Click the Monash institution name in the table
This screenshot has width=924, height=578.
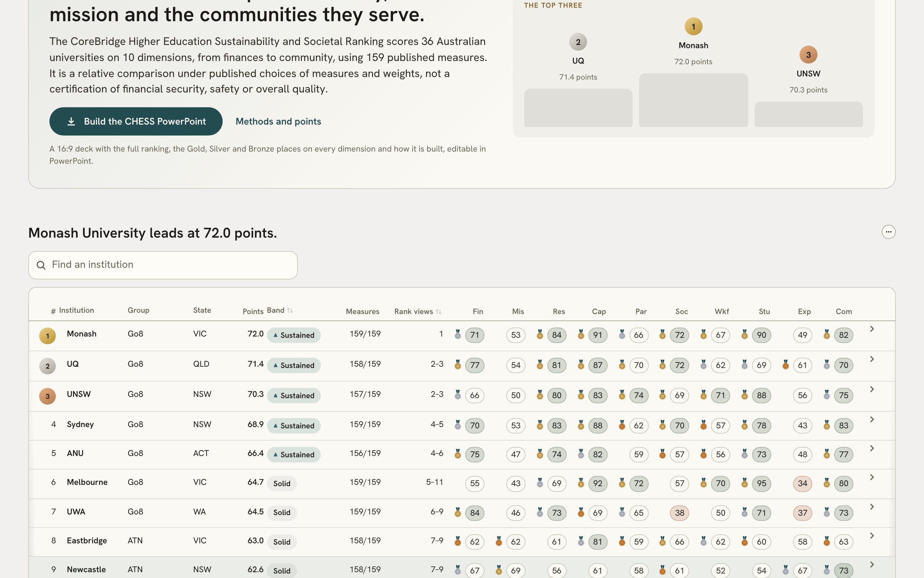pyautogui.click(x=81, y=334)
